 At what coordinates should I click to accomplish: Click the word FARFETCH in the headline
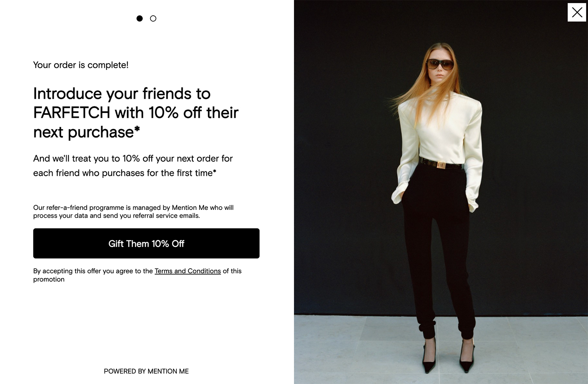[x=72, y=113]
